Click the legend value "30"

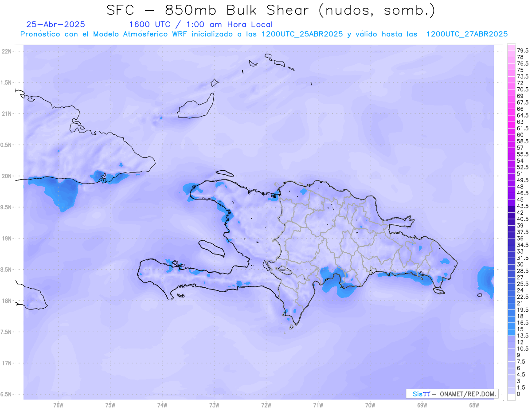click(x=520, y=264)
